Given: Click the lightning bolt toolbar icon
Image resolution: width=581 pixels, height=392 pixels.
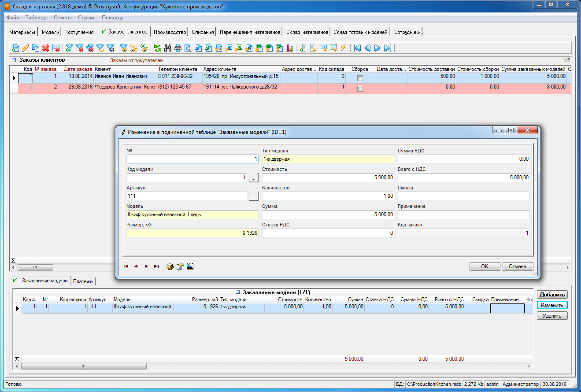Looking at the screenshot, I should point(343,48).
